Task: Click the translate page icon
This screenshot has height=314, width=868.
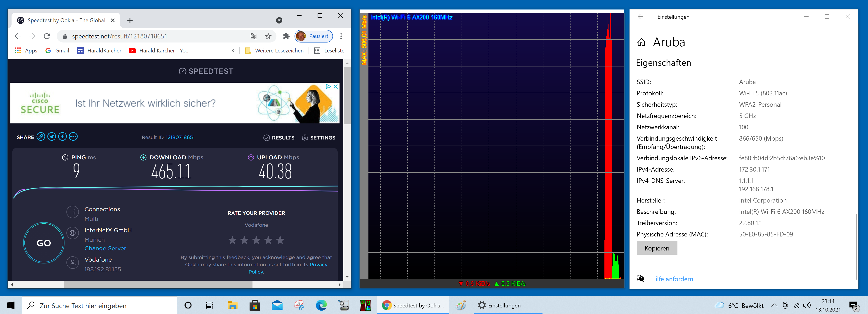Action: [254, 36]
